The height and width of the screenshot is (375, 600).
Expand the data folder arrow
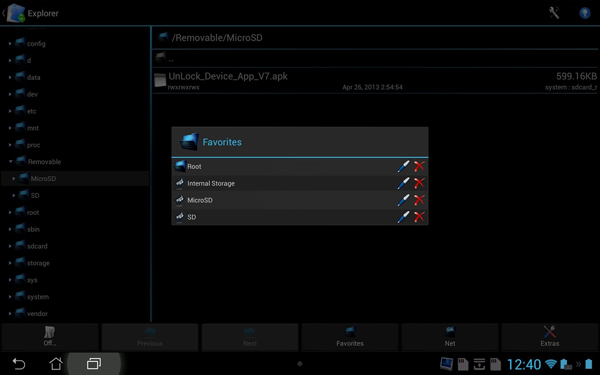click(x=10, y=77)
